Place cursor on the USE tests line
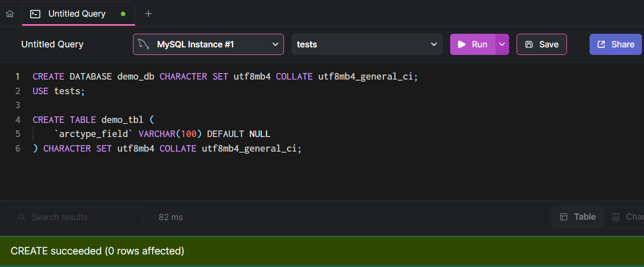This screenshot has height=267, width=644. [59, 91]
